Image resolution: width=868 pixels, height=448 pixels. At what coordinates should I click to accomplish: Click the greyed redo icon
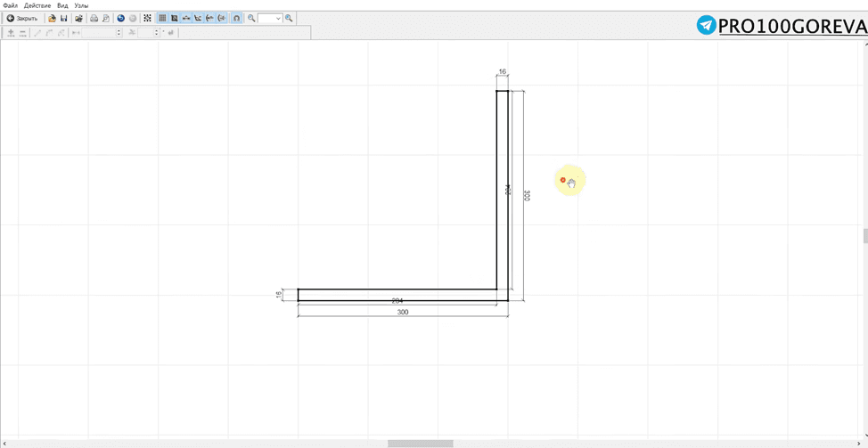[x=133, y=18]
